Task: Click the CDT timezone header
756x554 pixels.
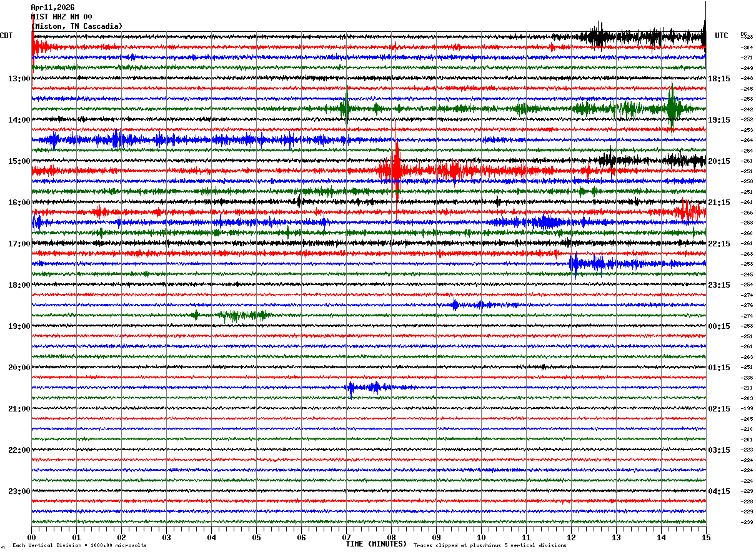Action: pyautogui.click(x=6, y=36)
